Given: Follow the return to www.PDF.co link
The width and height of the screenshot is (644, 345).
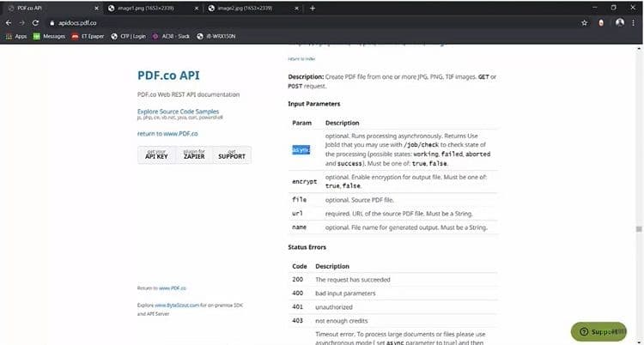Looking at the screenshot, I should (x=167, y=134).
